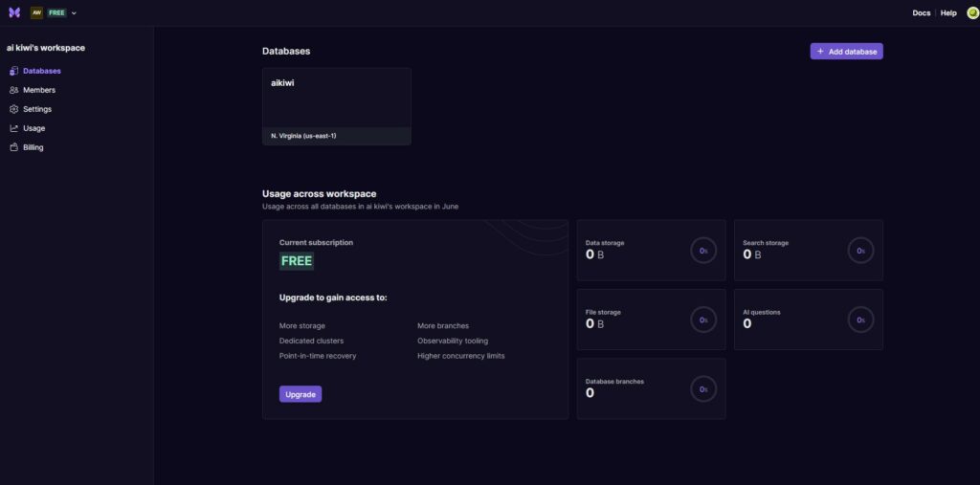Click the Databases icon in sidebar
Viewport: 980px width, 485px height.
13,71
